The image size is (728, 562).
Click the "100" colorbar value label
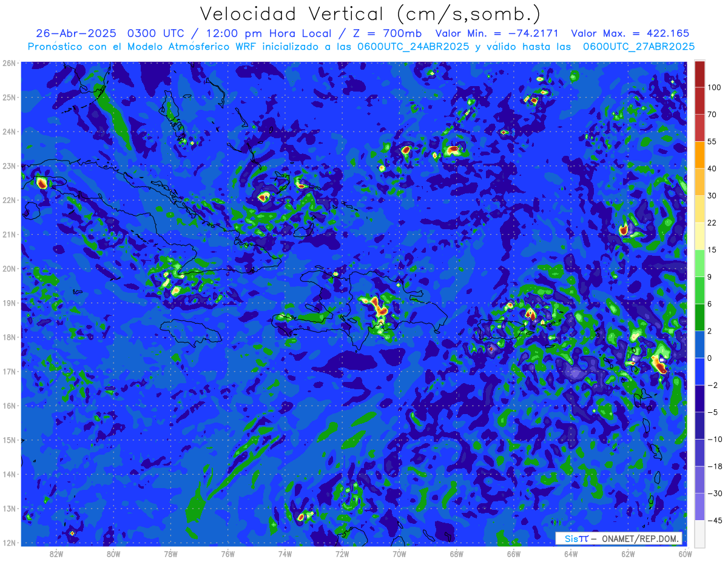click(714, 88)
